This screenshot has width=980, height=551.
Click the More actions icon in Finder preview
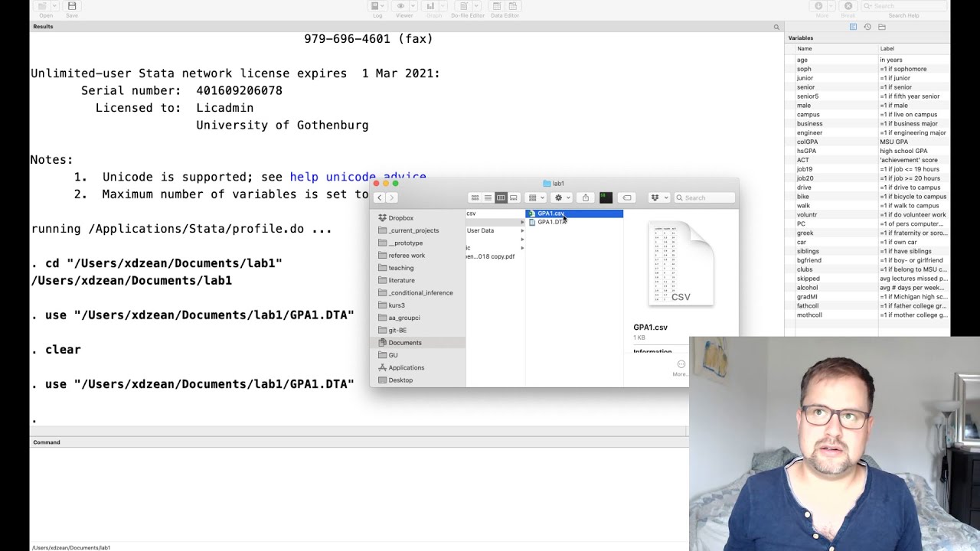click(681, 364)
